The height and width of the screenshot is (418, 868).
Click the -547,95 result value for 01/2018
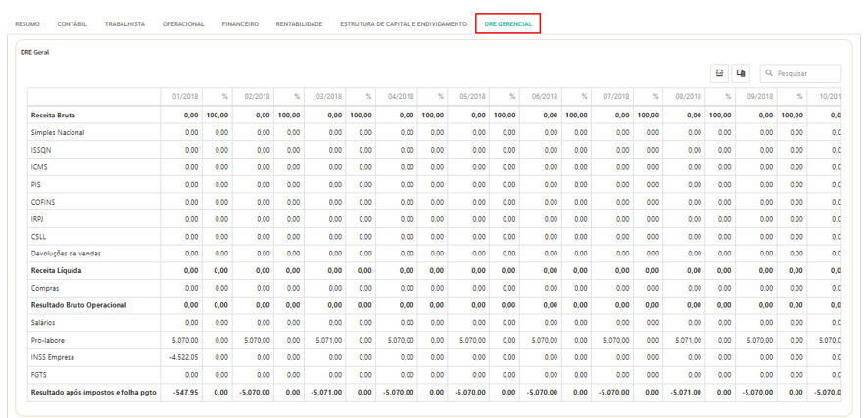click(x=186, y=392)
